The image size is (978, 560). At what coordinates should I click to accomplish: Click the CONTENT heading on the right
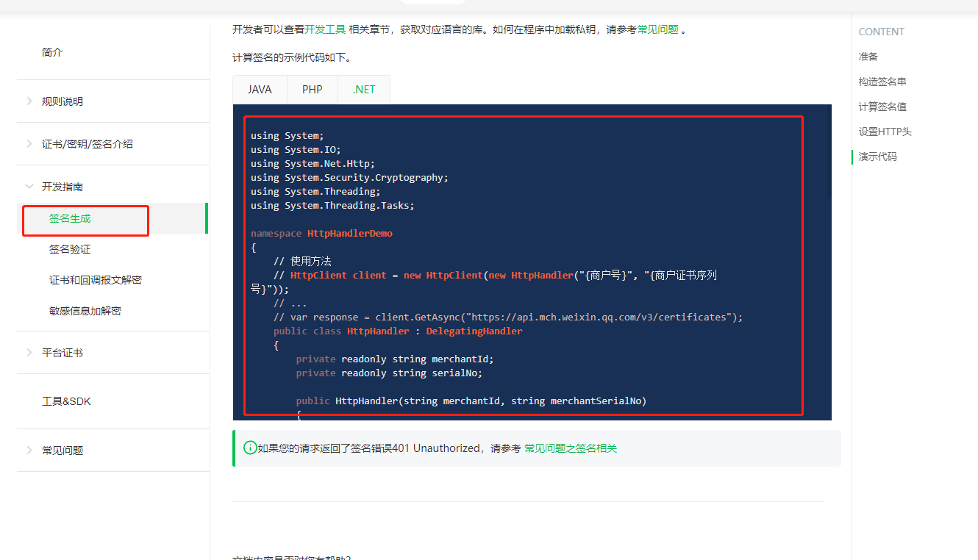pyautogui.click(x=882, y=32)
